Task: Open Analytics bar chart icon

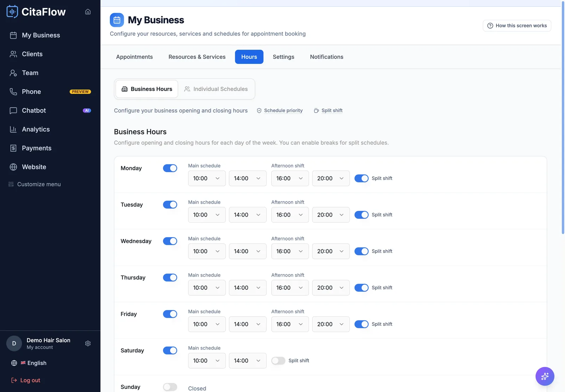Action: pyautogui.click(x=13, y=129)
